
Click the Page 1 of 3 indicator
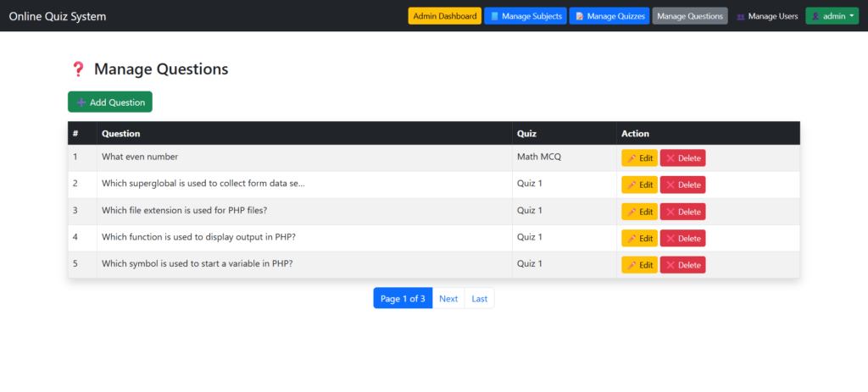point(403,299)
